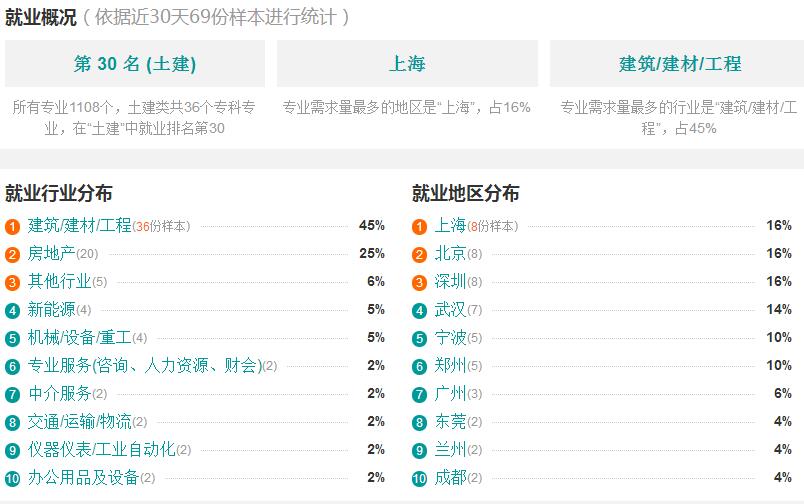Open the 建筑/建材/工程 industry link in the list
The image size is (804, 504).
coord(79,225)
